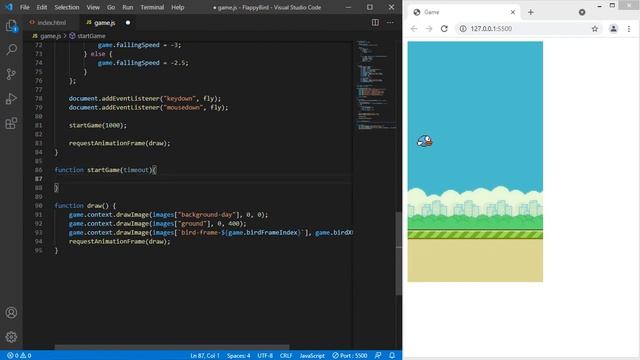Open the View menu
Image resolution: width=640 pixels, height=360 pixels.
[x=93, y=7]
